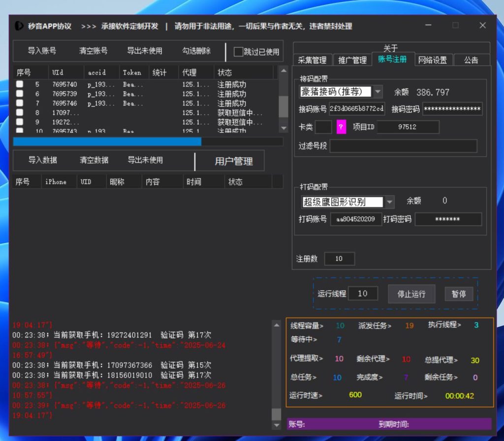Click the log panel scroll-down arrow
Screen dimensions: 504x441
pos(277,424)
